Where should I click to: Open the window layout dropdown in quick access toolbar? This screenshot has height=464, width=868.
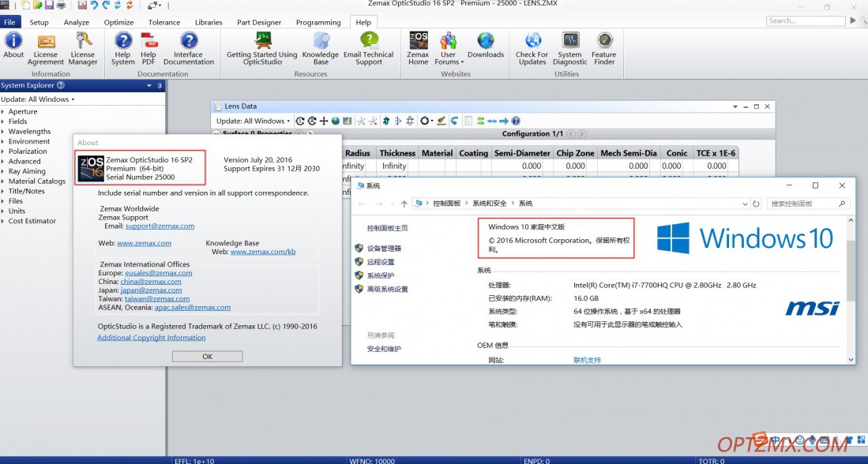tap(155, 6)
